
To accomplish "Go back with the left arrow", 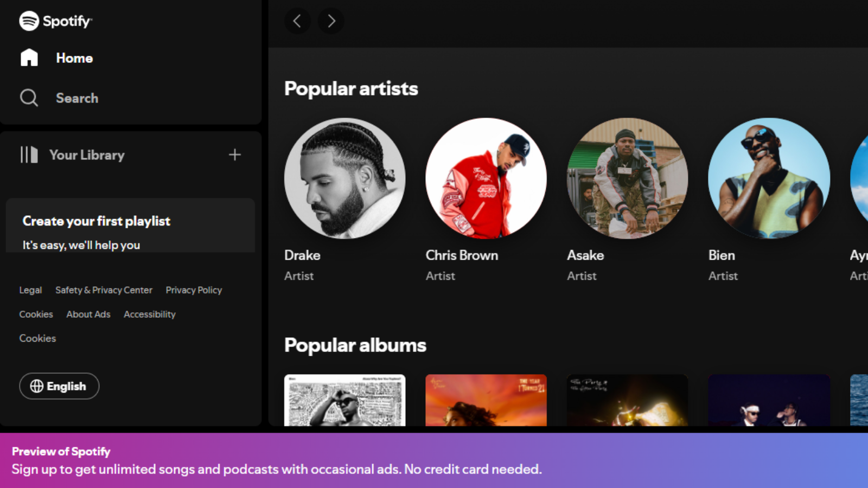I will pos(297,21).
